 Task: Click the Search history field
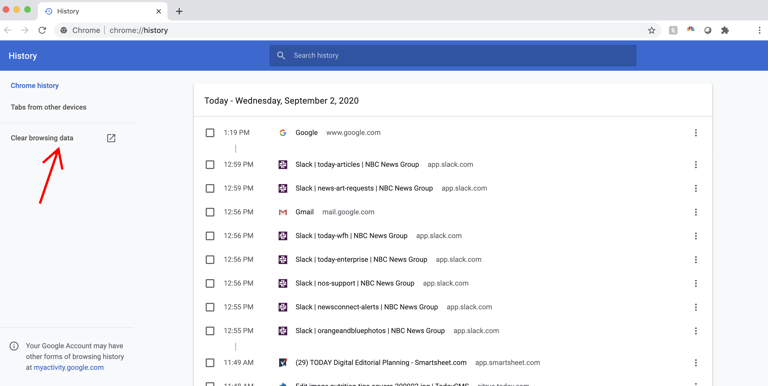click(453, 55)
